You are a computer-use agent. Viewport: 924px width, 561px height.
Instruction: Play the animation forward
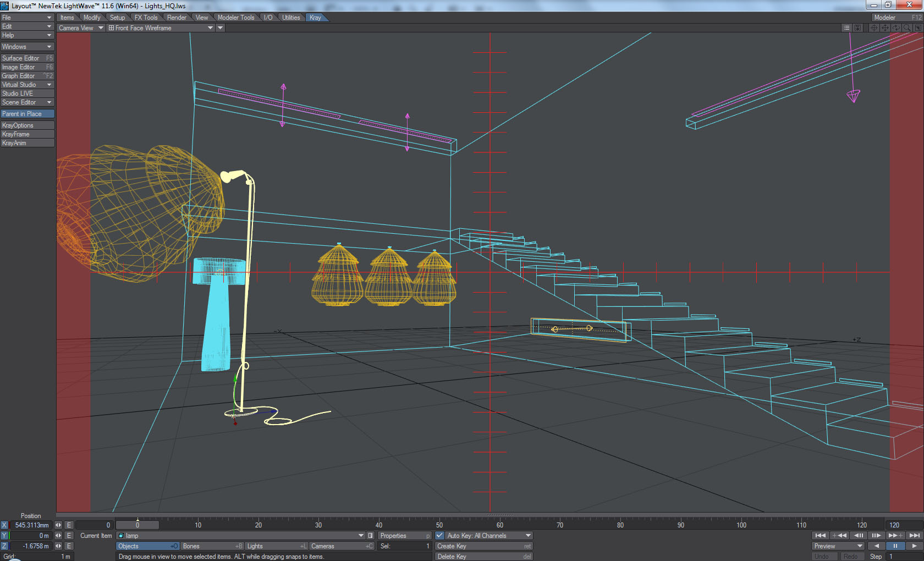[x=914, y=546]
